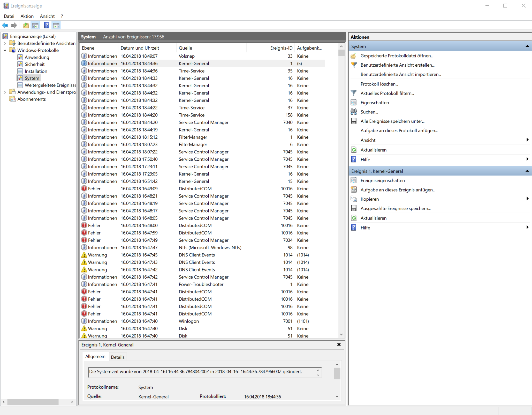Click Benutzerdefinierte Ansicht importieren link

[401, 74]
